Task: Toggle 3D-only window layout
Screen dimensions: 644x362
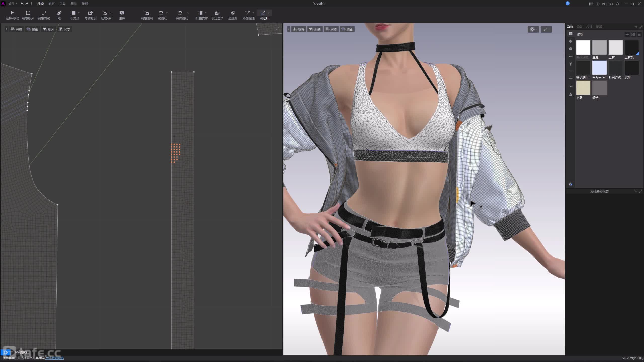Action: click(x=611, y=4)
